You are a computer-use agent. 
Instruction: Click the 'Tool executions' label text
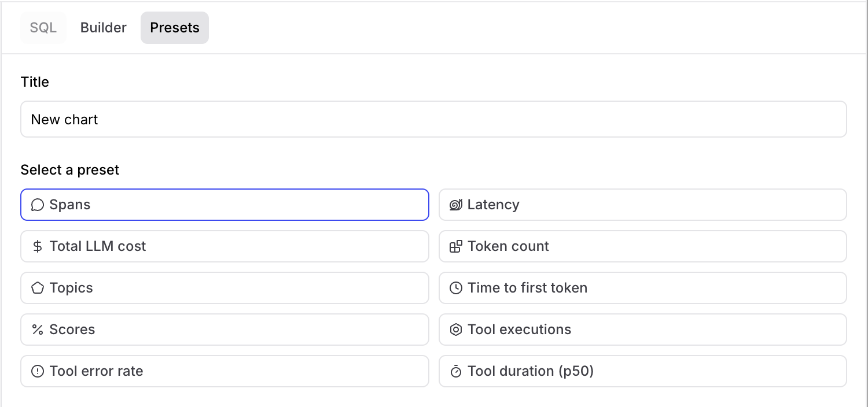pos(520,330)
